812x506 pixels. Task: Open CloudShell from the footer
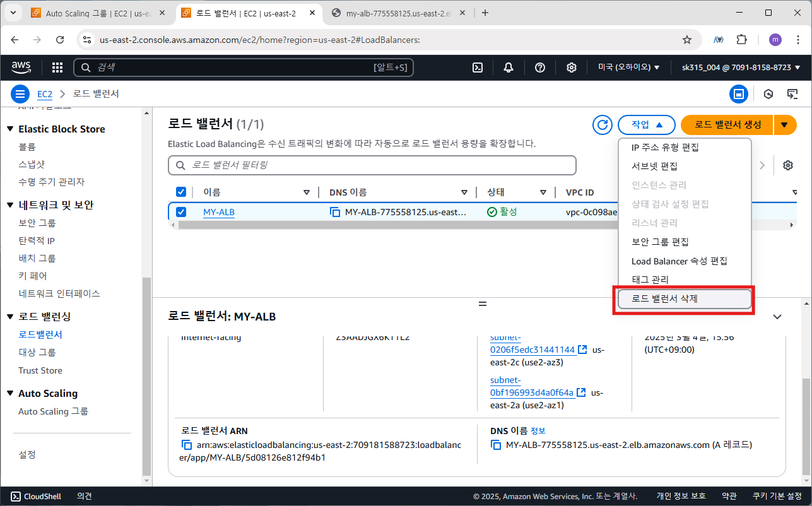pos(37,496)
